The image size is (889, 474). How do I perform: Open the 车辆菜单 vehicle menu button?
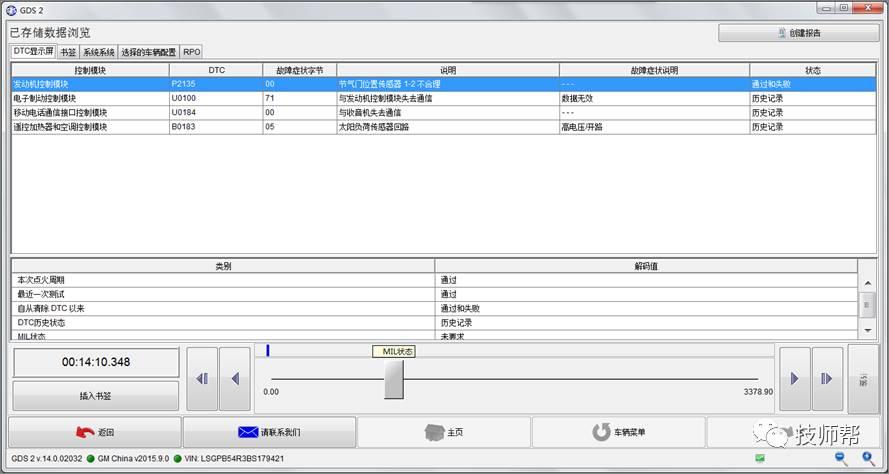click(x=619, y=432)
